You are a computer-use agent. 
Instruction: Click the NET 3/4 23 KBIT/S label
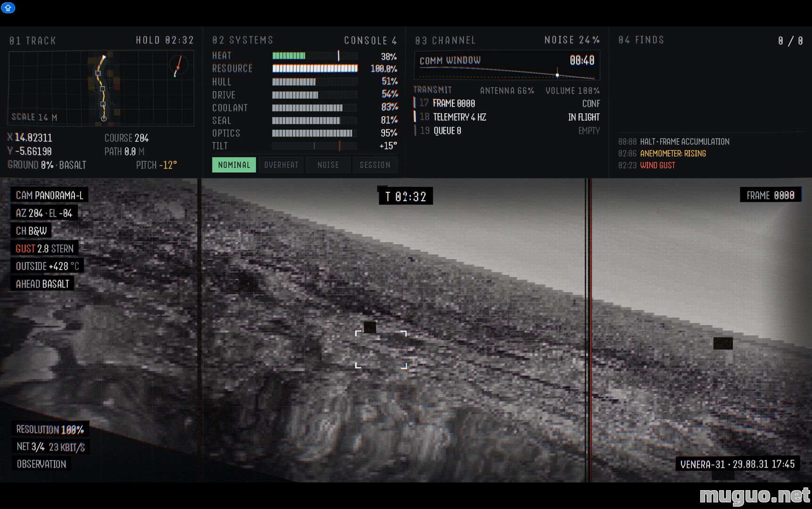pyautogui.click(x=50, y=447)
